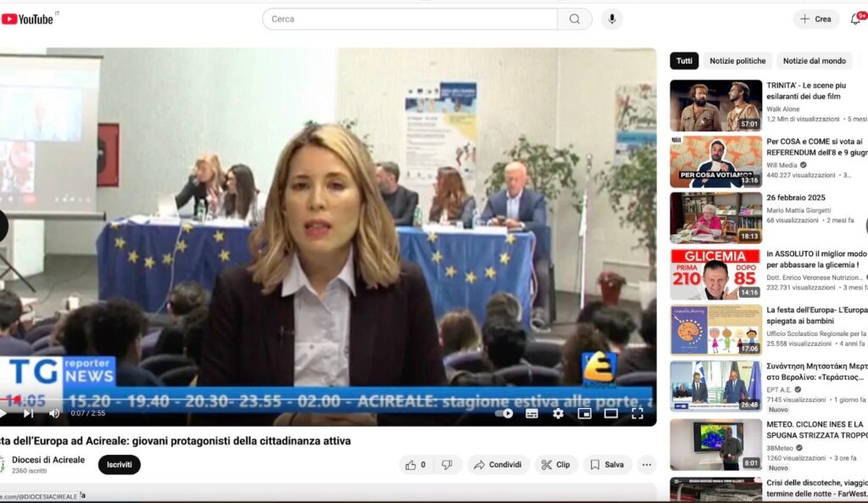
Task: Enter fullscreen mode
Action: click(637, 413)
